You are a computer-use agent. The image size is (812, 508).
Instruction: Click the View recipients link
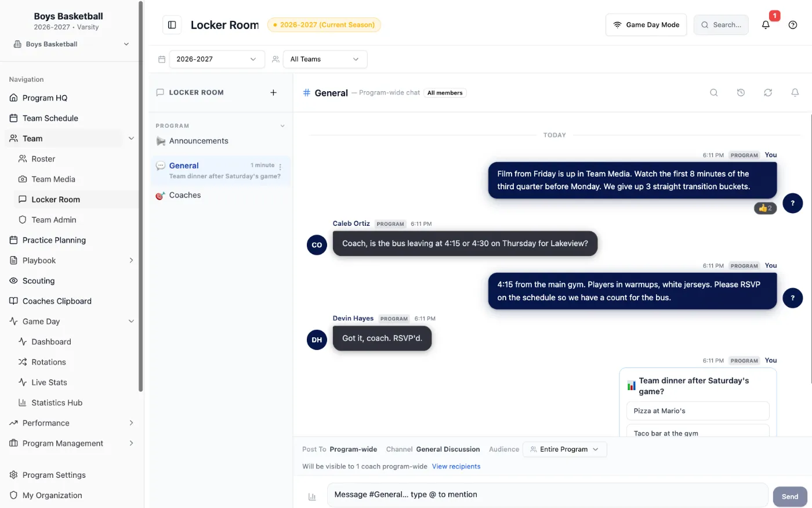point(456,466)
